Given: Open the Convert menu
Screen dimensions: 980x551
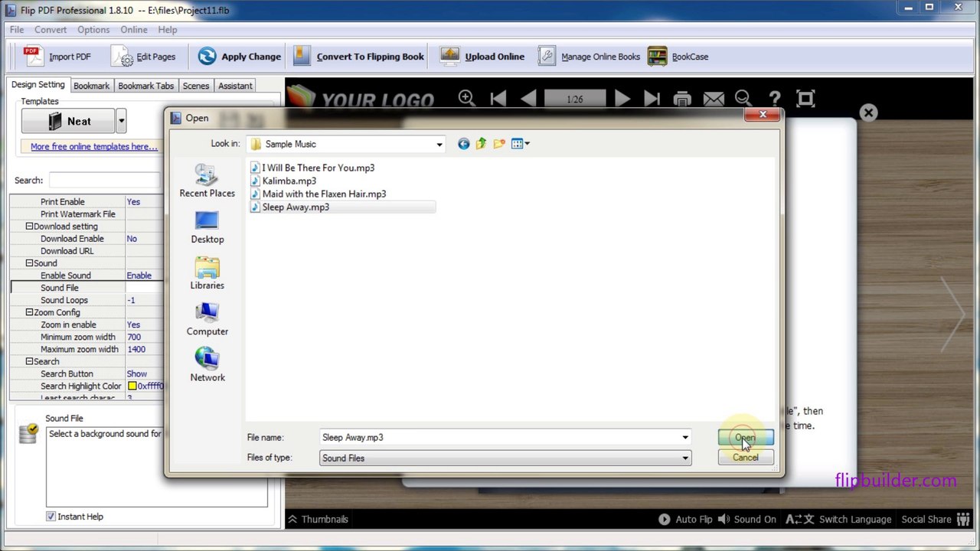Looking at the screenshot, I should [x=51, y=30].
